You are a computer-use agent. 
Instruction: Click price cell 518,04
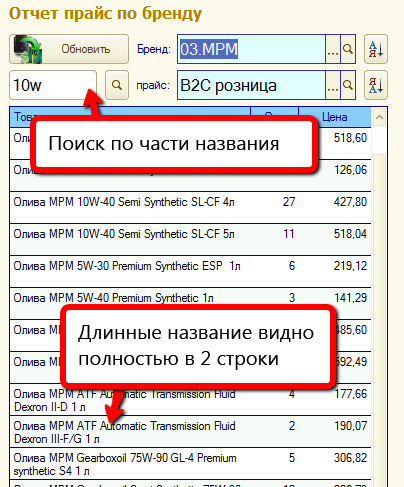pyautogui.click(x=350, y=234)
